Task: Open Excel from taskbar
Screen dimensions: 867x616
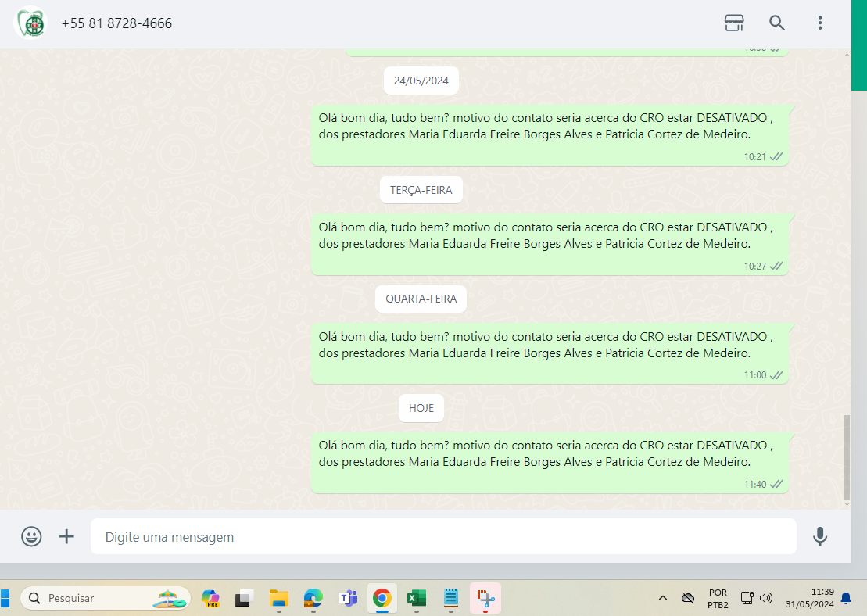Action: (417, 598)
